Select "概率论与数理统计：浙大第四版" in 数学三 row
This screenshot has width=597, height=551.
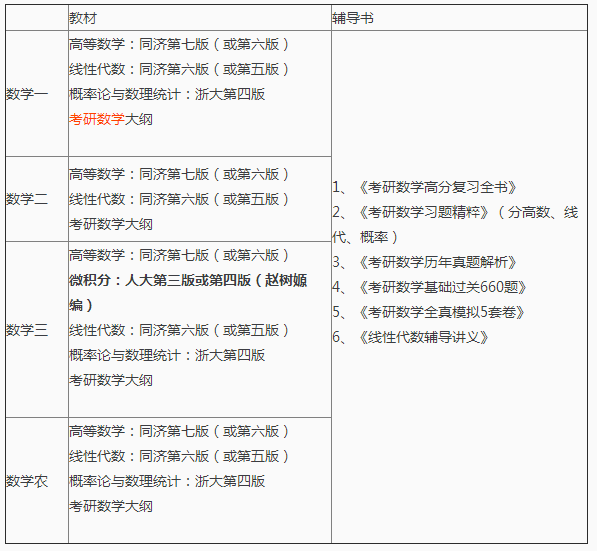167,355
